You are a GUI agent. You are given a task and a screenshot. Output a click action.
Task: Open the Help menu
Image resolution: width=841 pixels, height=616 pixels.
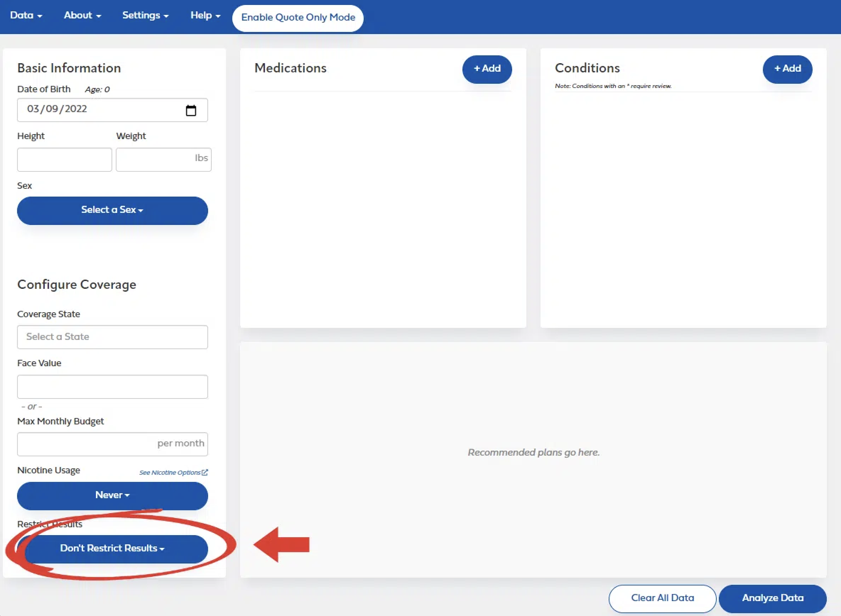(x=205, y=16)
